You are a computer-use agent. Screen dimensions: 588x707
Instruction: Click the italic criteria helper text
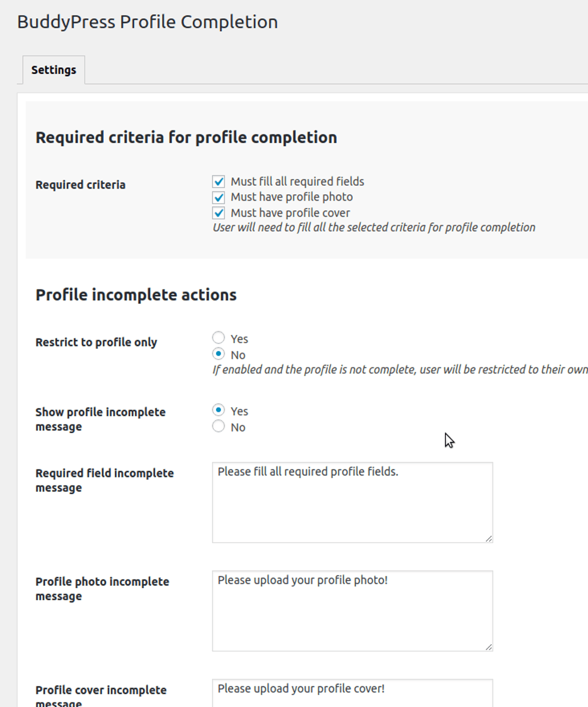pos(374,227)
